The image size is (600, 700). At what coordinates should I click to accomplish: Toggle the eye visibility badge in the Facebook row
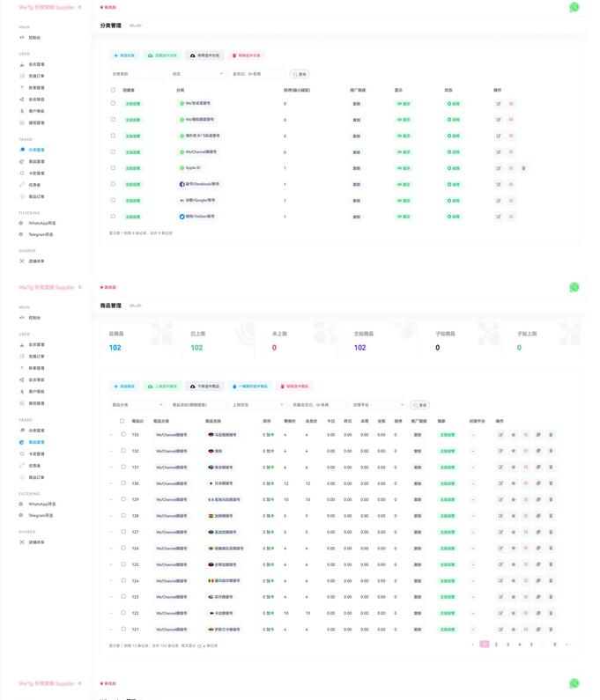[404, 184]
